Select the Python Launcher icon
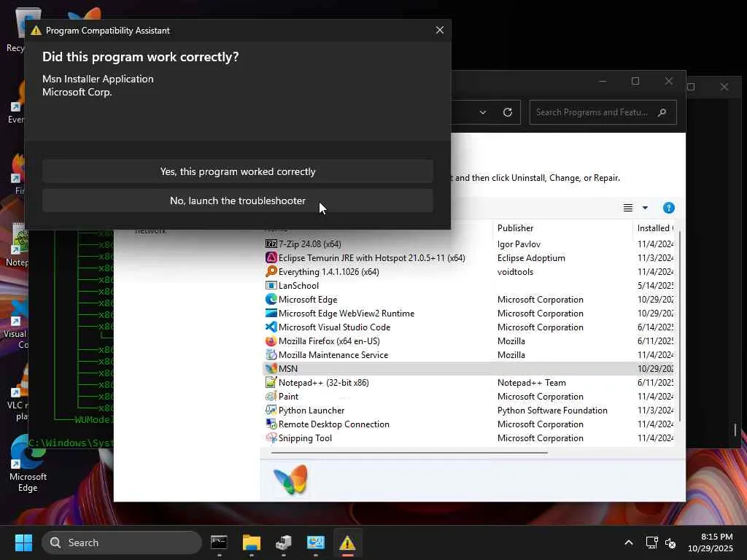Image resolution: width=747 pixels, height=560 pixels. pyautogui.click(x=271, y=410)
